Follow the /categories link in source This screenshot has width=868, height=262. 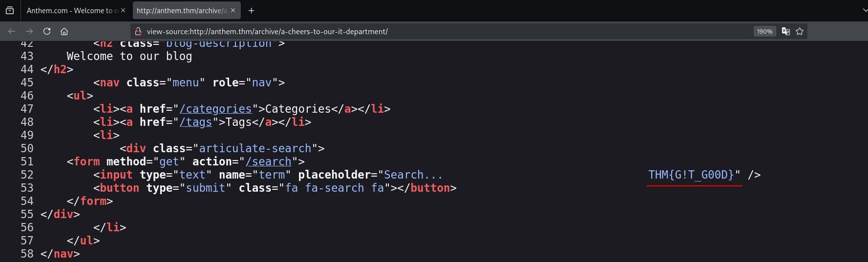coord(215,109)
